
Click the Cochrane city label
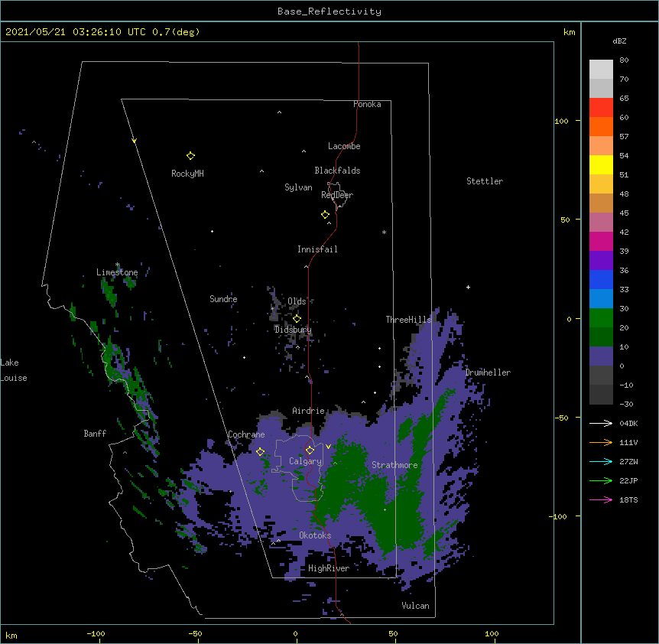pos(246,434)
